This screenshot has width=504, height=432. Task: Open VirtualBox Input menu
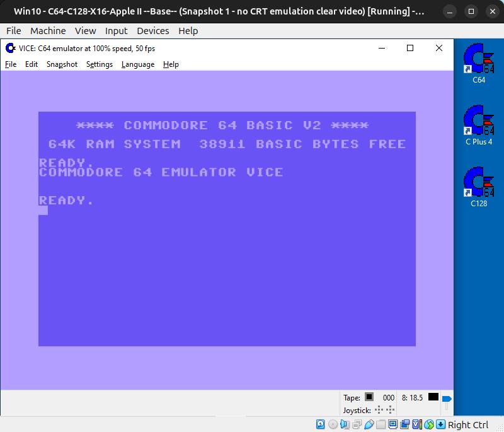pyautogui.click(x=116, y=31)
